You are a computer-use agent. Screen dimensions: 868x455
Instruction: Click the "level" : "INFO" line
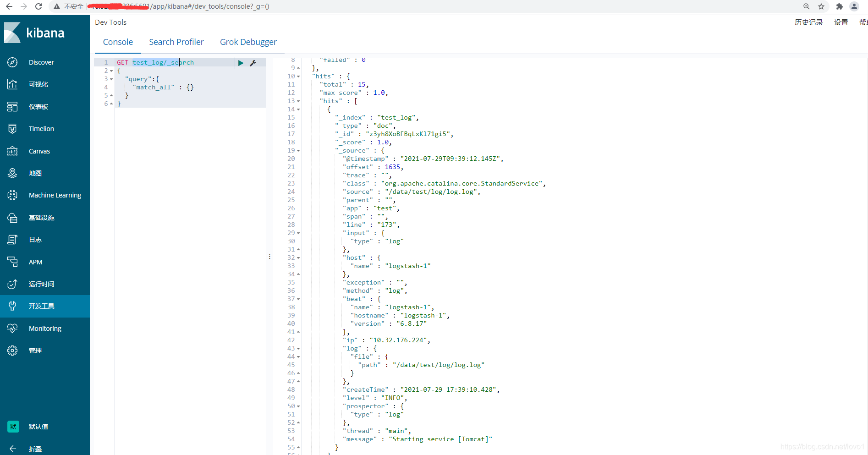click(375, 398)
